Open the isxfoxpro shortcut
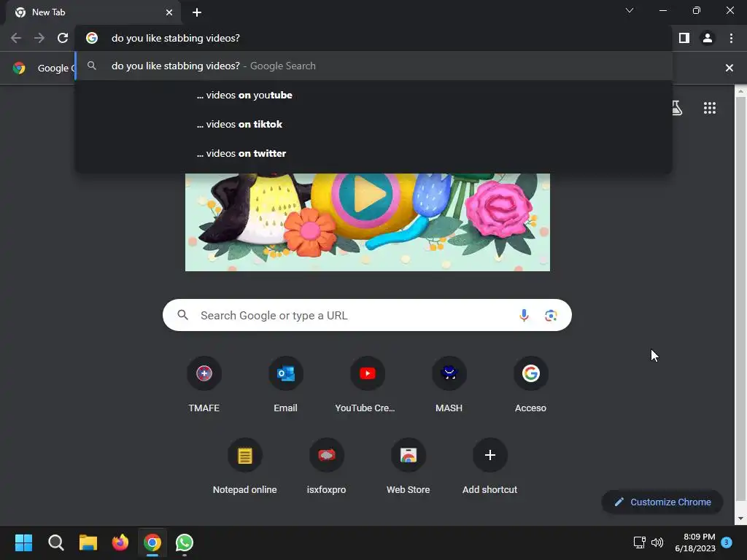 tap(326, 467)
